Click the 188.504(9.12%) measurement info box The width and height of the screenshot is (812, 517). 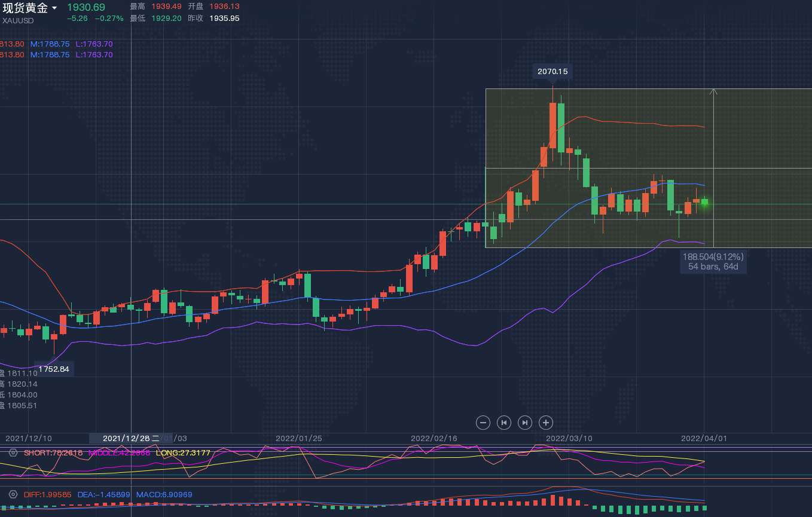coord(713,261)
